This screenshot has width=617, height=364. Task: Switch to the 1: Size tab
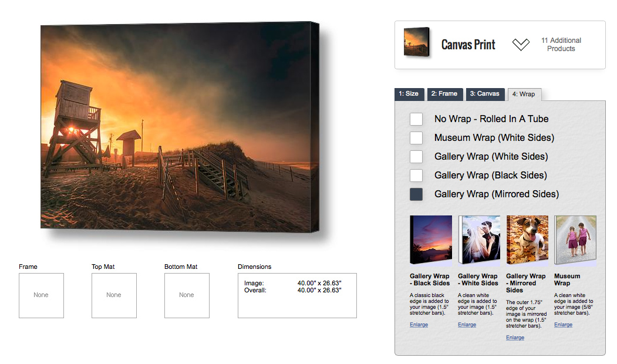coord(409,94)
